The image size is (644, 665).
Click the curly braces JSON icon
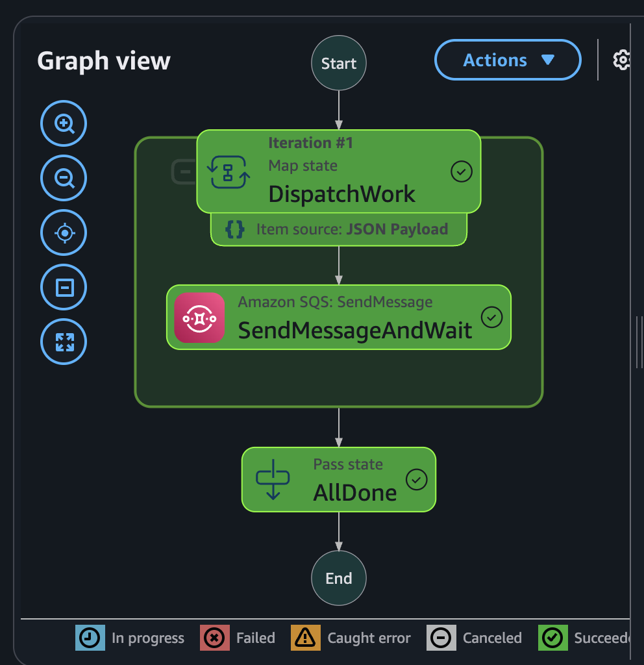coord(234,229)
